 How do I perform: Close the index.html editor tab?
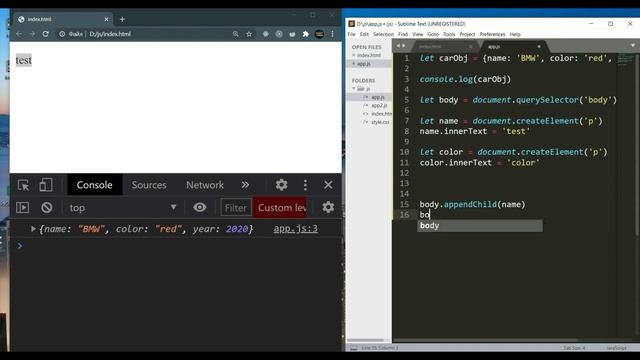[x=470, y=47]
